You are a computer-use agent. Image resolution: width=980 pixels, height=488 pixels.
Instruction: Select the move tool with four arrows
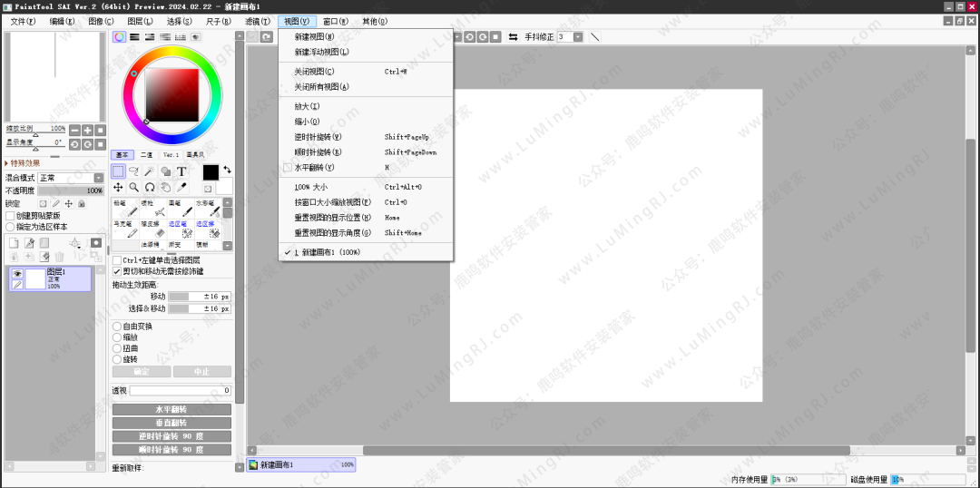118,187
